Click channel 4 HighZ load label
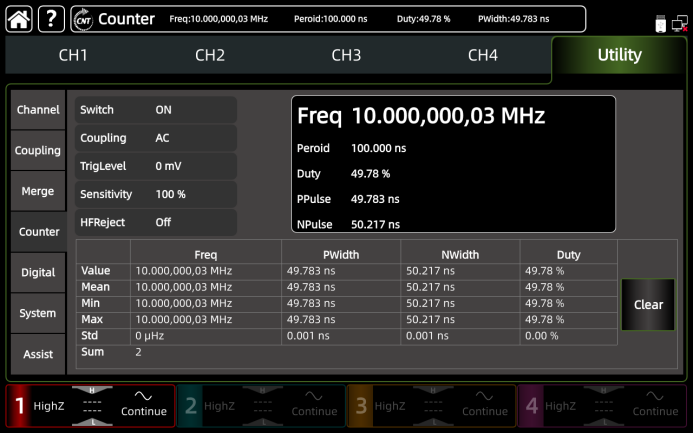Viewport: 693px width, 433px height. 560,406
